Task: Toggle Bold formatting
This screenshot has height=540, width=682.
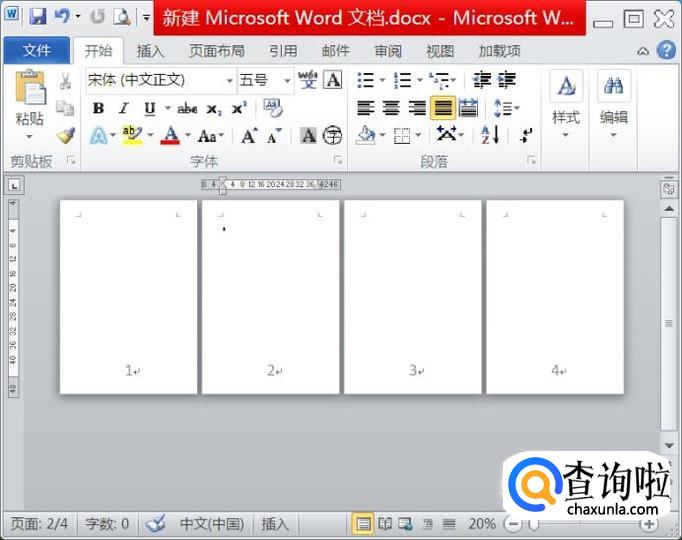Action: (98, 109)
